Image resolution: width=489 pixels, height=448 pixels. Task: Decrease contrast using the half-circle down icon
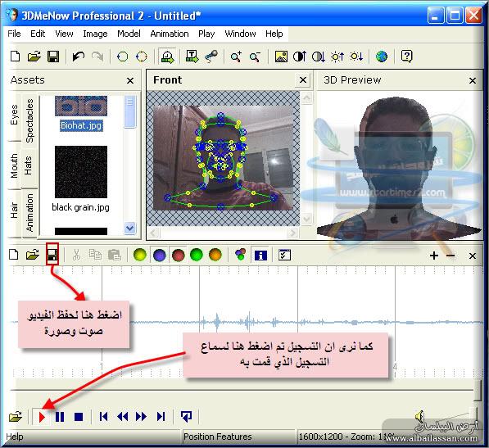[319, 57]
